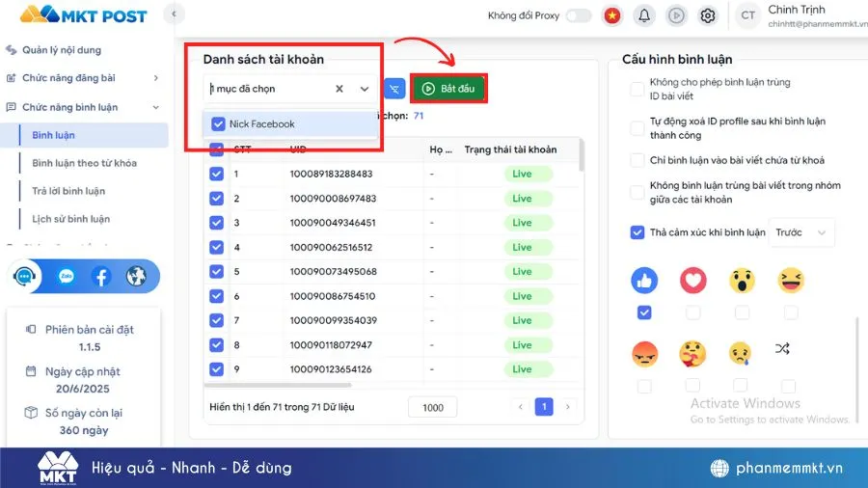
Task: Click the website globe icon in sidebar
Action: (136, 276)
